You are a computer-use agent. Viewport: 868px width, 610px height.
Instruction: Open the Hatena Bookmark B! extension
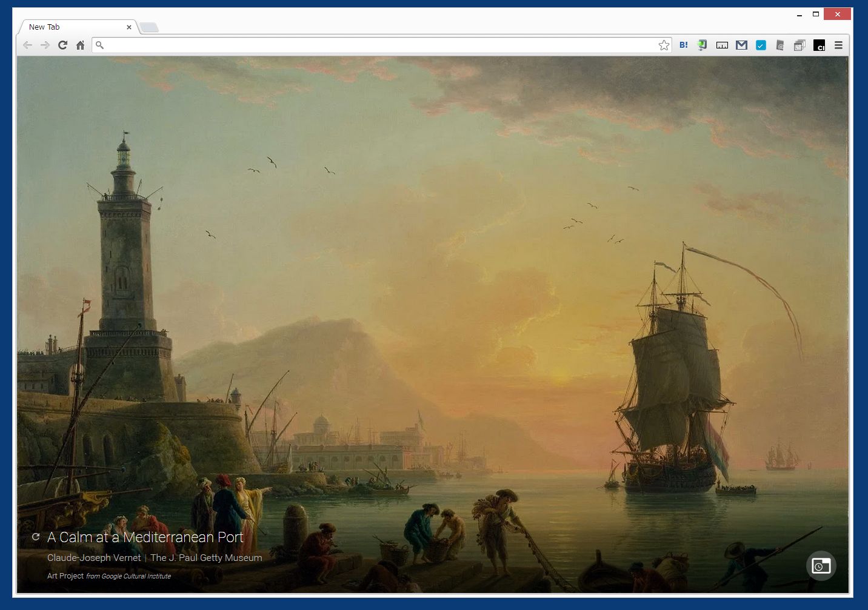684,45
